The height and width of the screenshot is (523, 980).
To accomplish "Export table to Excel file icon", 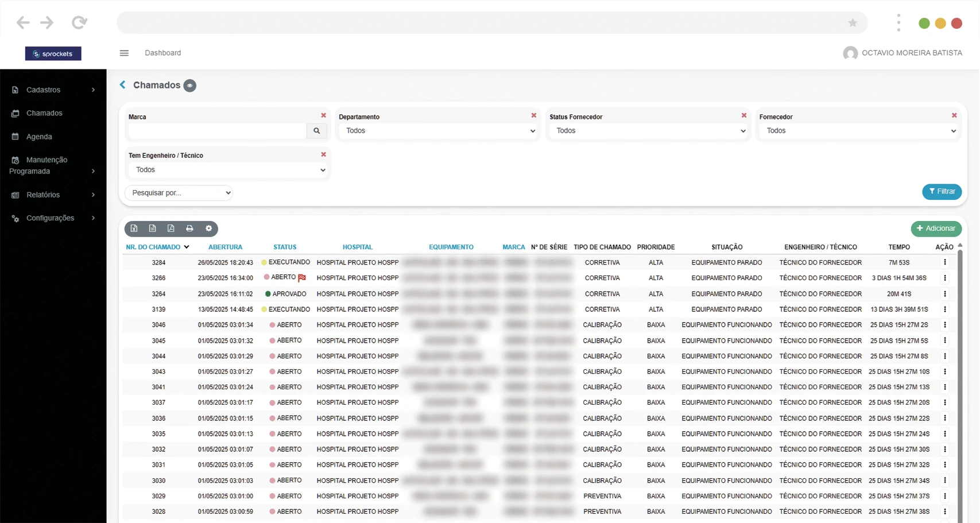I will (134, 228).
